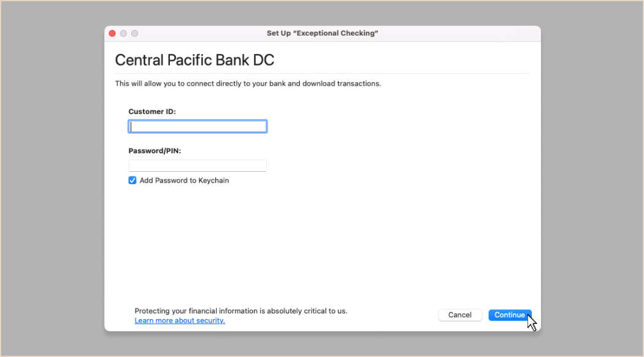Click the text about connecting directly to bank
The width and height of the screenshot is (644, 357).
pyautogui.click(x=248, y=84)
